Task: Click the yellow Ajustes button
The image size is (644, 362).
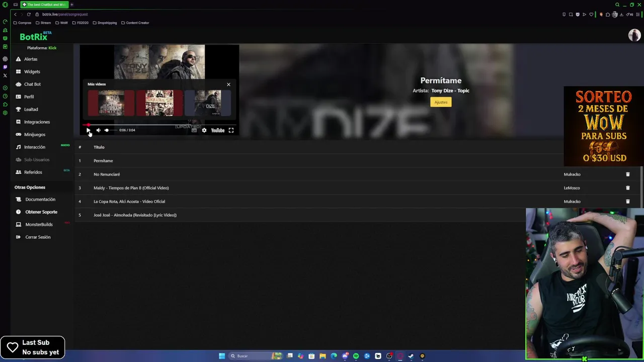Action: pyautogui.click(x=441, y=102)
